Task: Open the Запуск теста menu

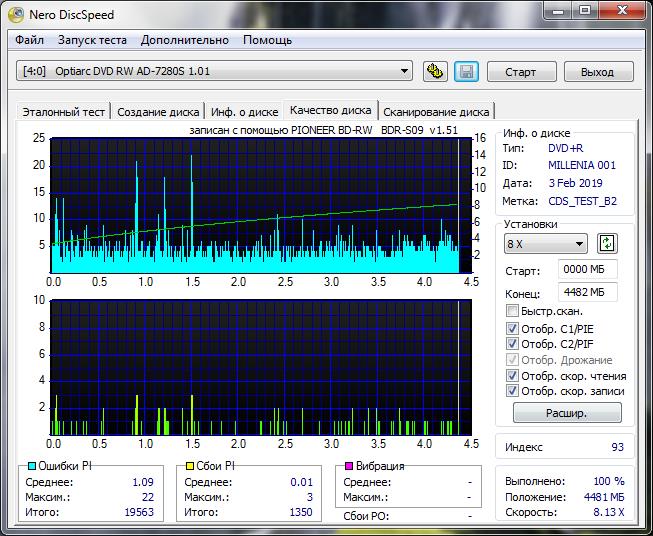Action: [x=92, y=40]
